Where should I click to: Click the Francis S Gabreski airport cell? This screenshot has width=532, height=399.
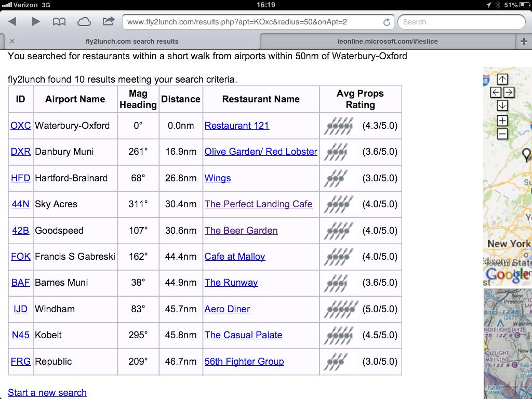[x=75, y=257]
